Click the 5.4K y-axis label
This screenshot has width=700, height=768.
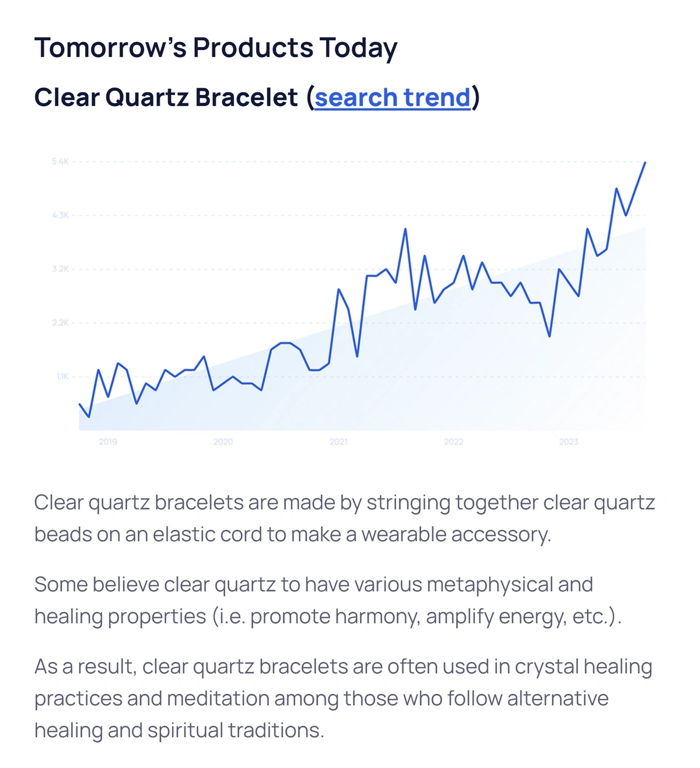(60, 162)
